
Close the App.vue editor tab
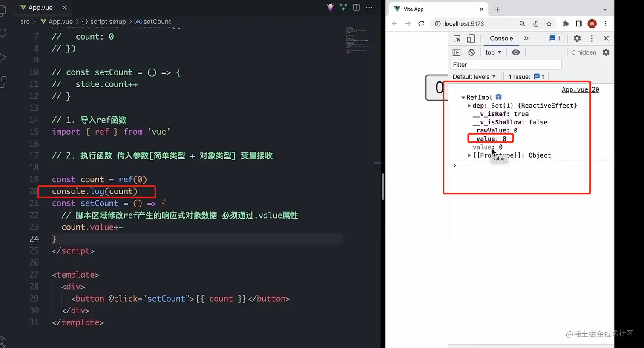tap(65, 8)
